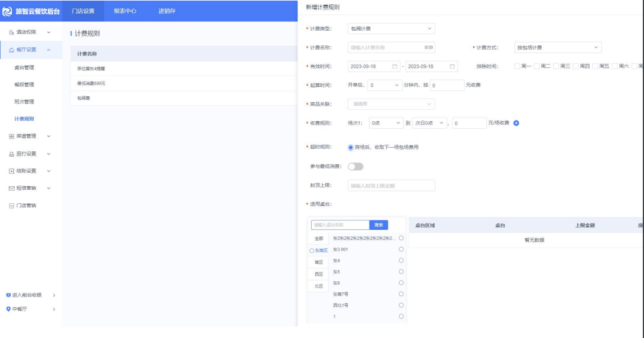Check the 周三 exclusion checkbox

click(556, 66)
